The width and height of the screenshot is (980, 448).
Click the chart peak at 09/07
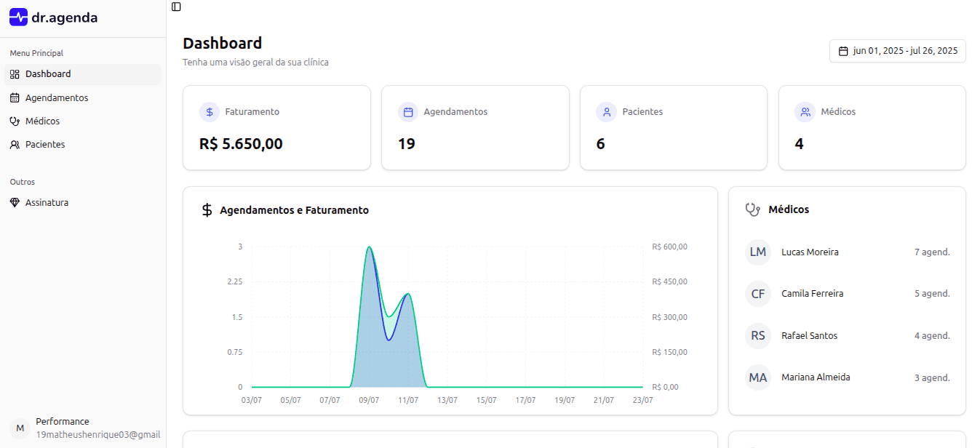[370, 247]
